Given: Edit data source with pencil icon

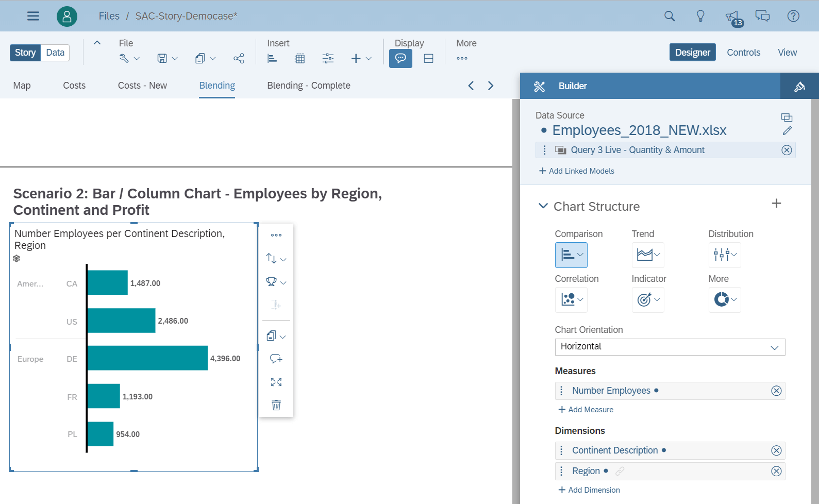Looking at the screenshot, I should pos(787,131).
